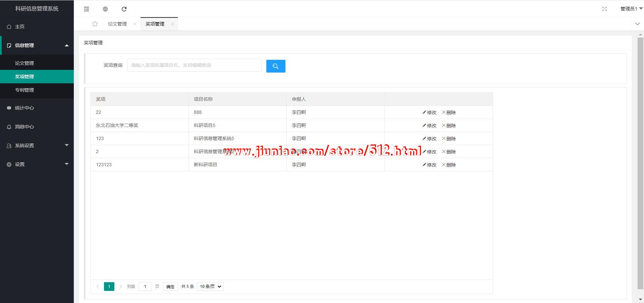The height and width of the screenshot is (303, 644).
Task: Open the globe website icon
Action: click(x=105, y=9)
